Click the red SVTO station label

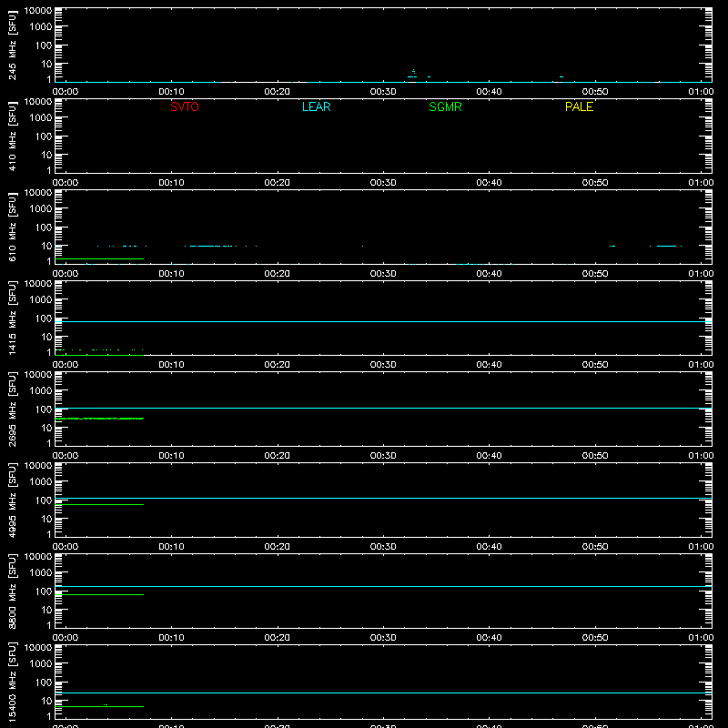(185, 106)
